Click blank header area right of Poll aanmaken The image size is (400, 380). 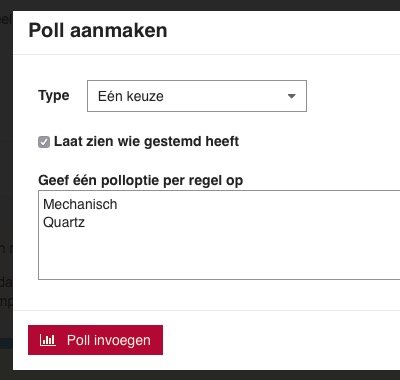tap(283, 31)
